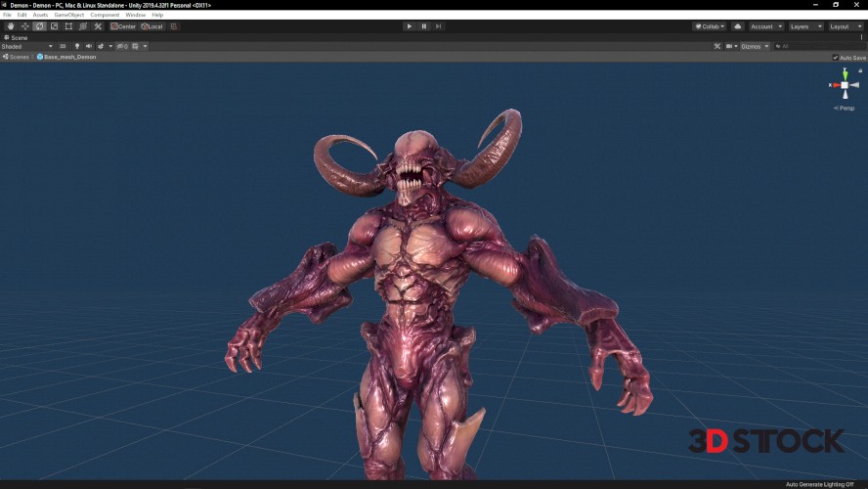Toggle hidden objects visibility counter
This screenshot has width=868, height=489.
[x=122, y=46]
